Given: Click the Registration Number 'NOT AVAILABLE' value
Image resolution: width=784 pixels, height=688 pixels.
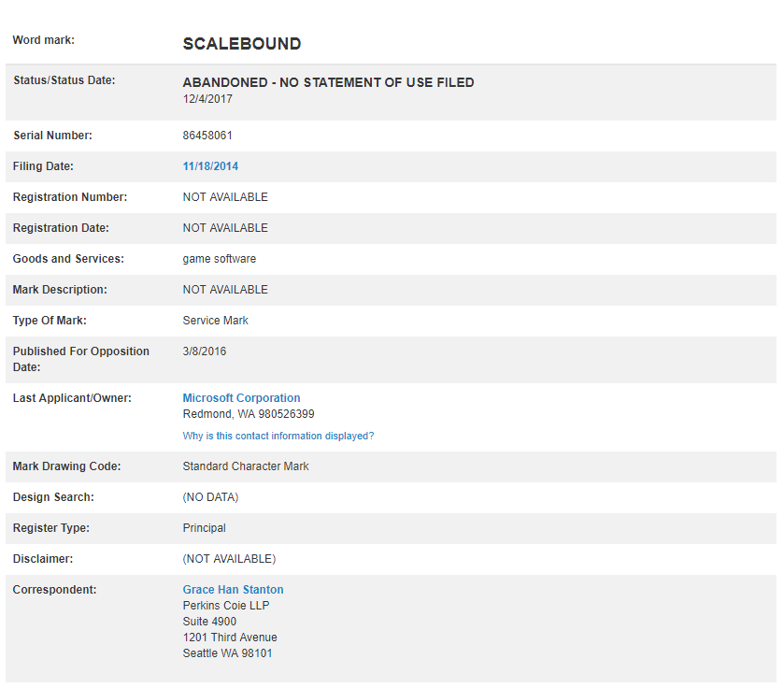Looking at the screenshot, I should point(225,197).
